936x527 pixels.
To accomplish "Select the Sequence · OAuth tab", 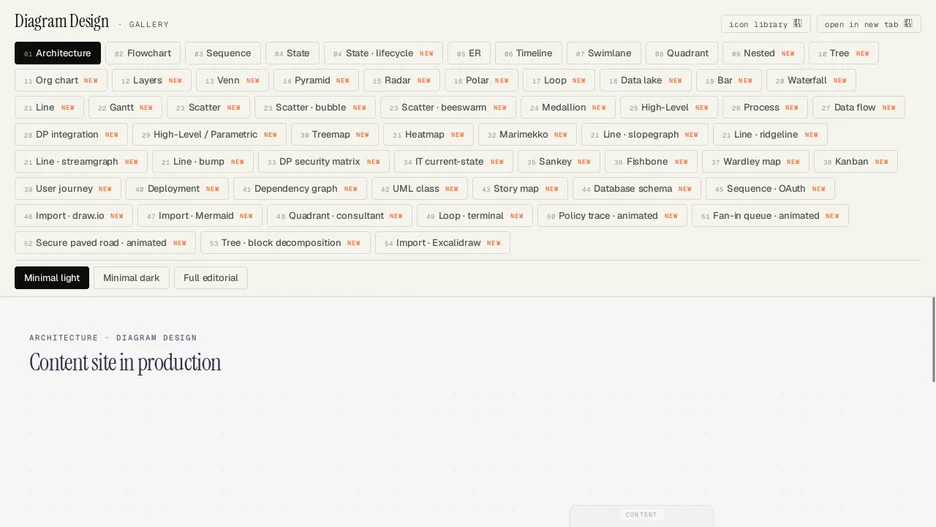I will tap(771, 189).
